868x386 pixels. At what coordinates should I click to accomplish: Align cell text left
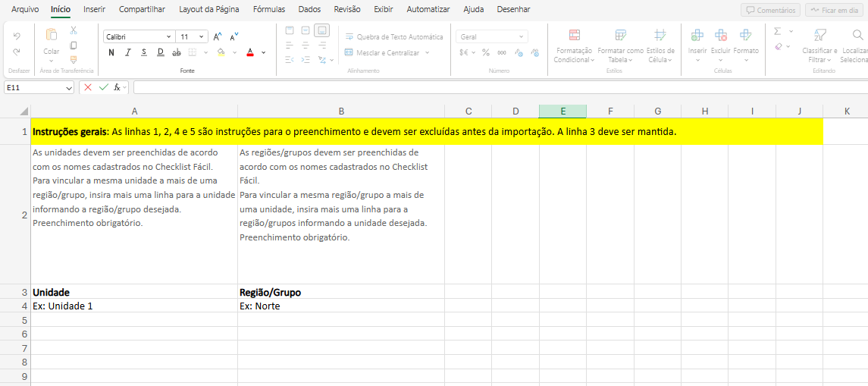pos(290,45)
